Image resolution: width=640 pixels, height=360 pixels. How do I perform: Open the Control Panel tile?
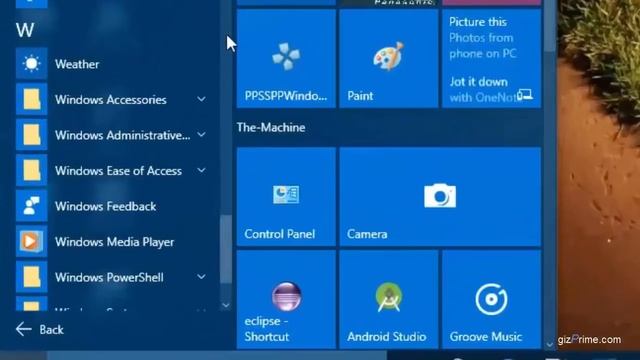[x=286, y=197]
